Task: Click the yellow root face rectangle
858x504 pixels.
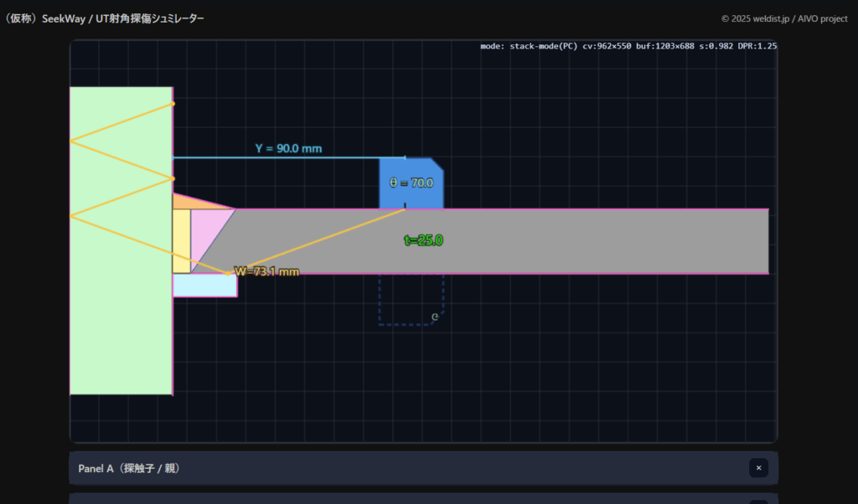Action: [x=181, y=240]
